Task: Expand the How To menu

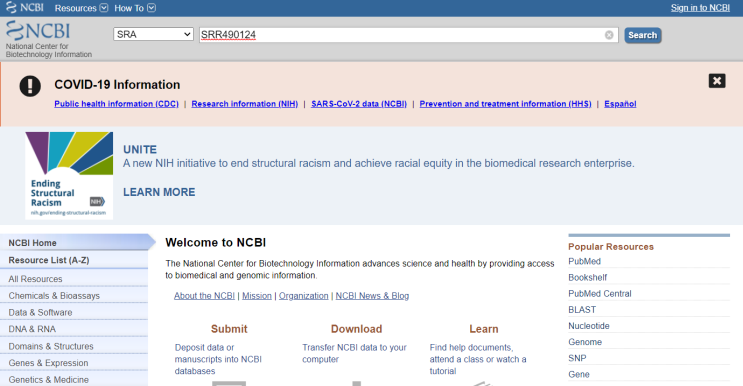Action: point(135,8)
